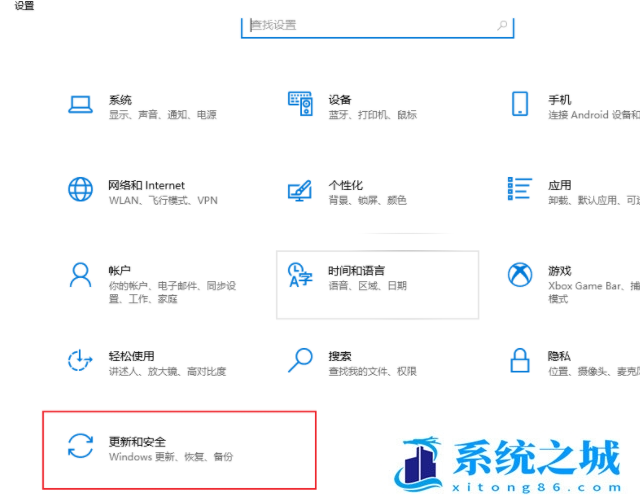Click the Search magnifier category icon

click(x=300, y=360)
